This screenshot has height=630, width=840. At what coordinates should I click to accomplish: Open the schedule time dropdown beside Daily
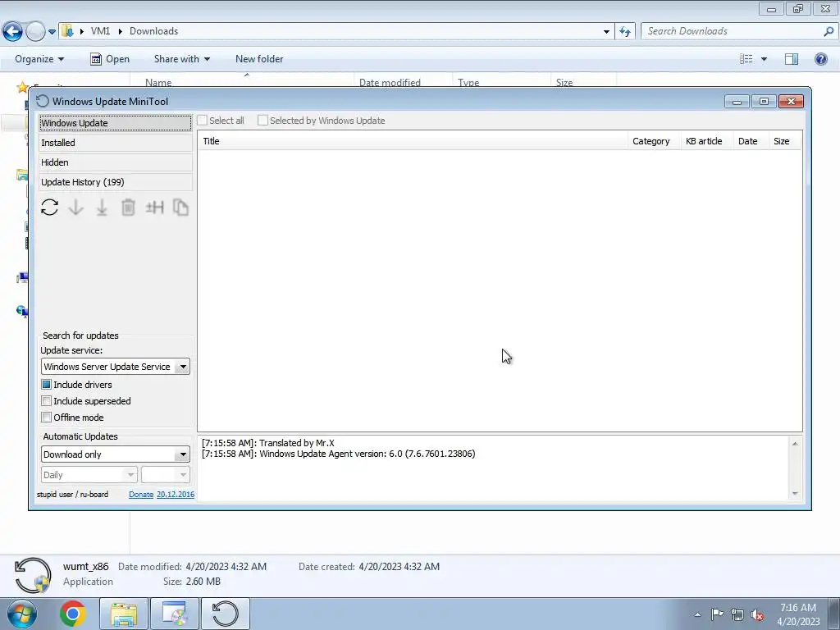click(x=166, y=475)
